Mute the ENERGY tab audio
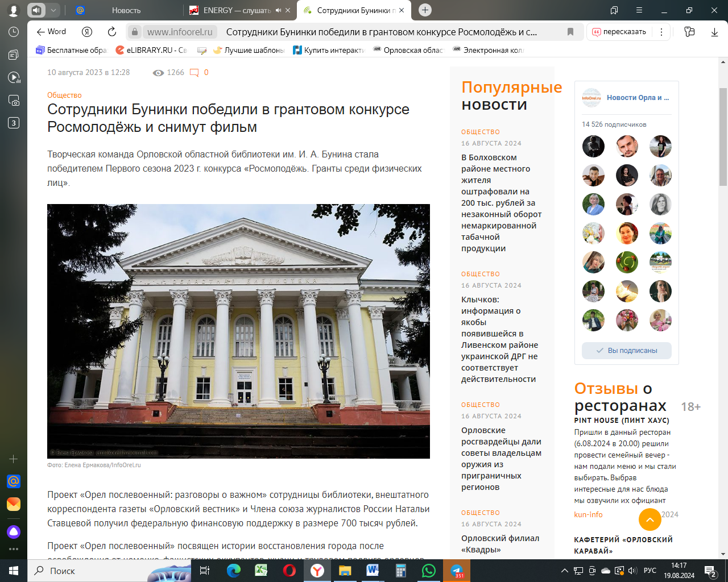The width and height of the screenshot is (728, 582). [x=279, y=10]
